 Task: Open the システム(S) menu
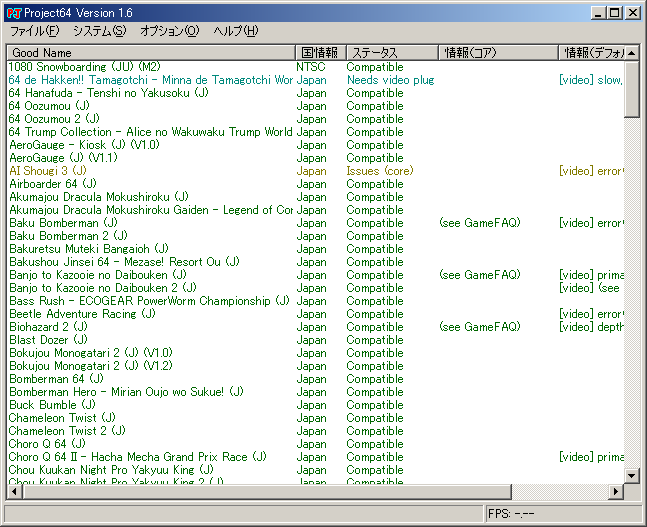pyautogui.click(x=99, y=32)
